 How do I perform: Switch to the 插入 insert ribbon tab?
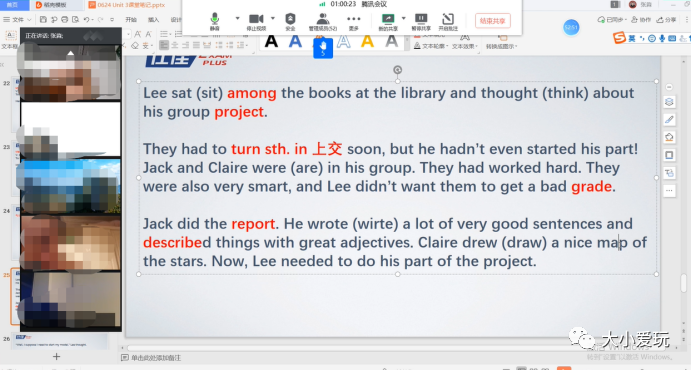153,19
